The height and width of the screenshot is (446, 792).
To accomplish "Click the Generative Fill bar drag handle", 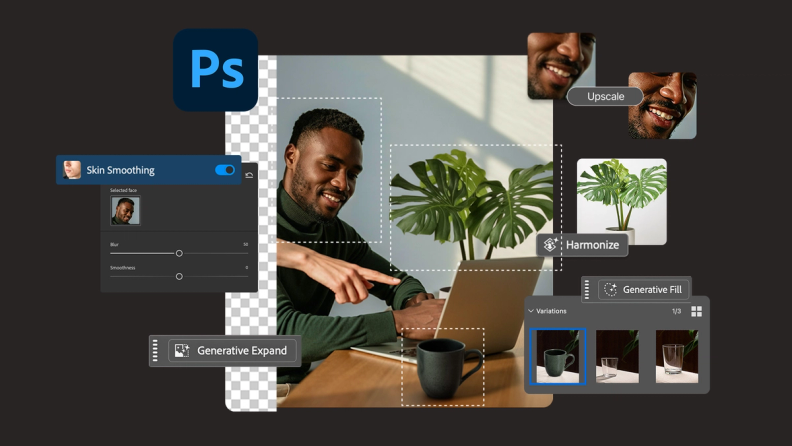I will [586, 289].
